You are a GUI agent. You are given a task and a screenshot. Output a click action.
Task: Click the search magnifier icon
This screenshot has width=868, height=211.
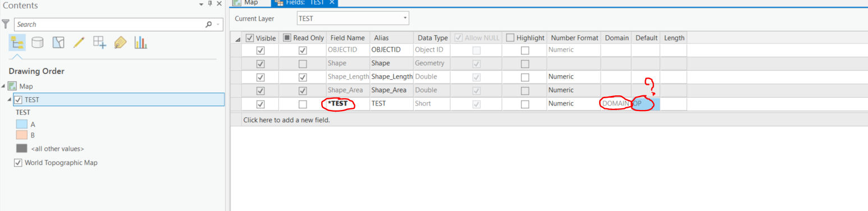coord(209,24)
